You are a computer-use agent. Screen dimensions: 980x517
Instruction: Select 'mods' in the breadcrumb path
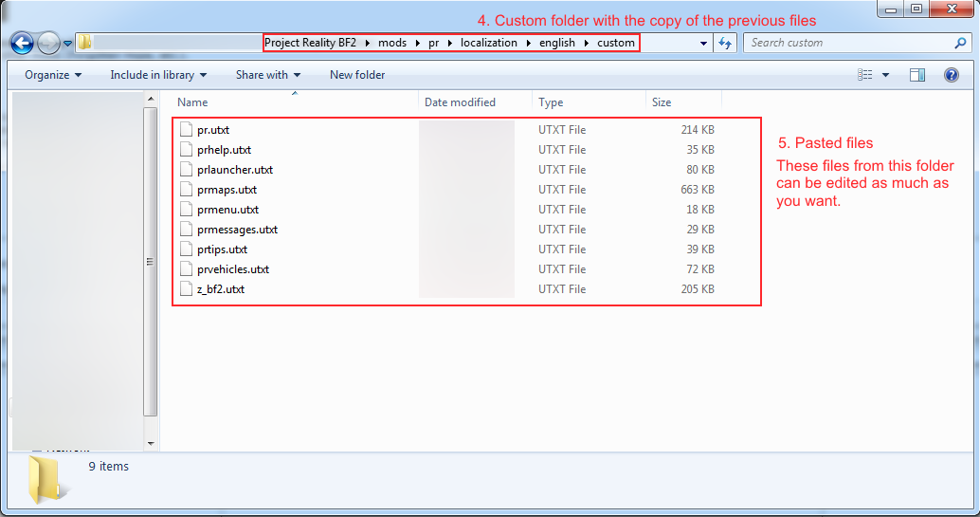click(391, 43)
